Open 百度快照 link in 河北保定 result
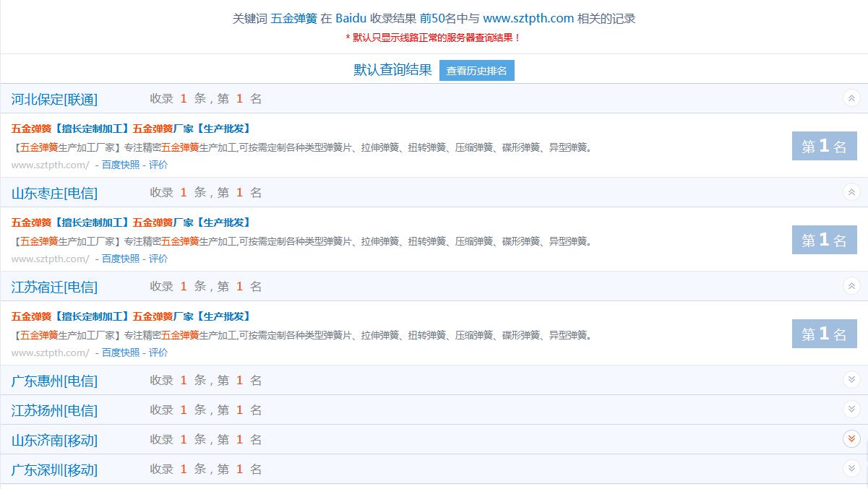 coord(121,165)
